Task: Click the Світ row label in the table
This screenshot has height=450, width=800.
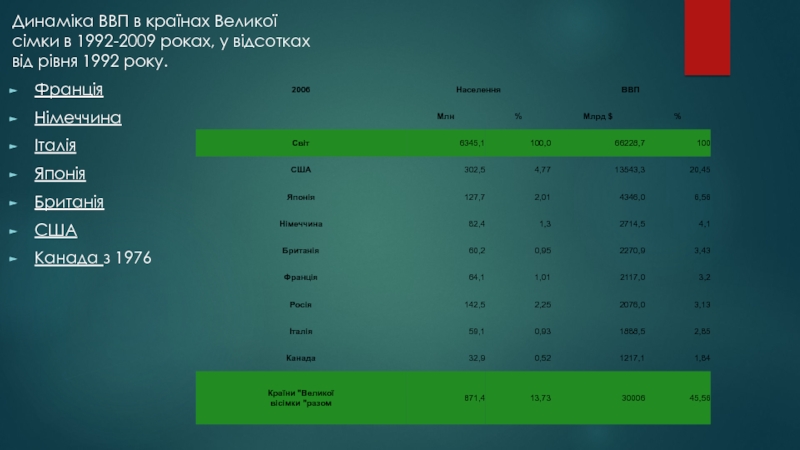Action: click(x=301, y=144)
